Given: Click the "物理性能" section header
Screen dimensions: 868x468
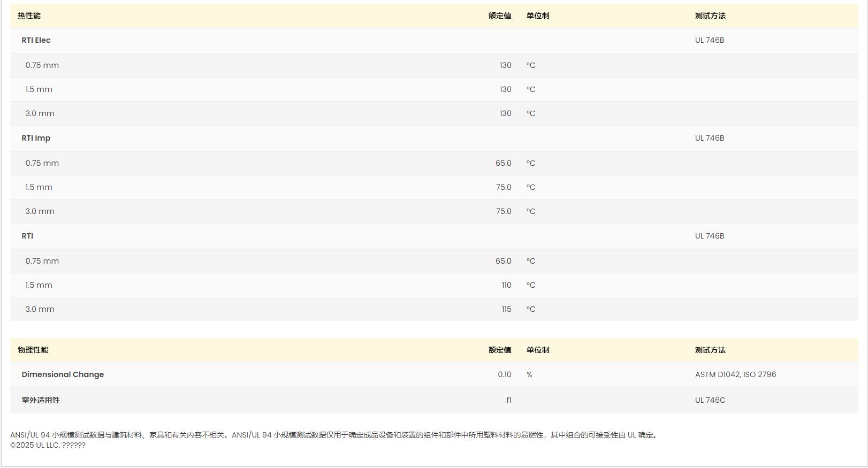Looking at the screenshot, I should (33, 350).
